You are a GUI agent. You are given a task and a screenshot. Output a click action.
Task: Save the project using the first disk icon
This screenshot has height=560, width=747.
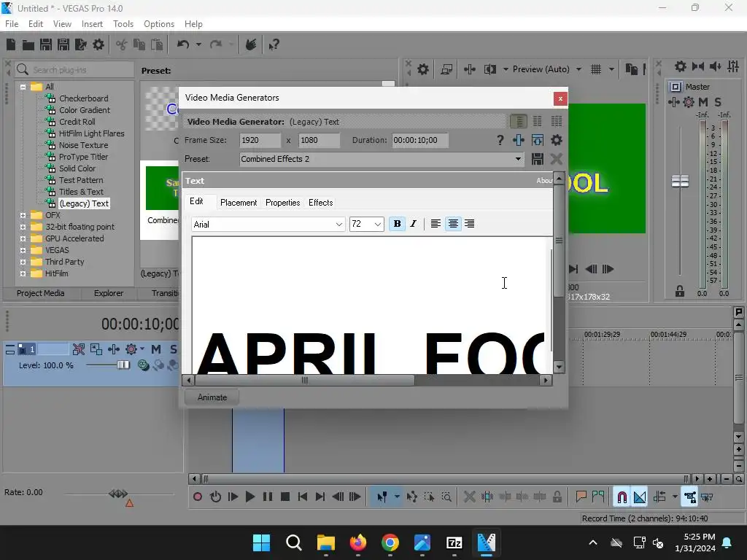coord(46,44)
